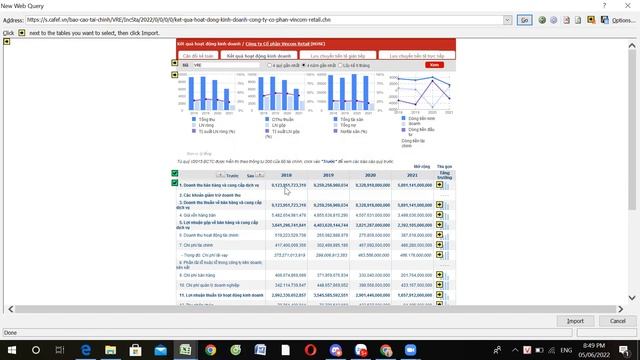
Task: Click the vertical scrollbar up arrow
Action: click(632, 46)
